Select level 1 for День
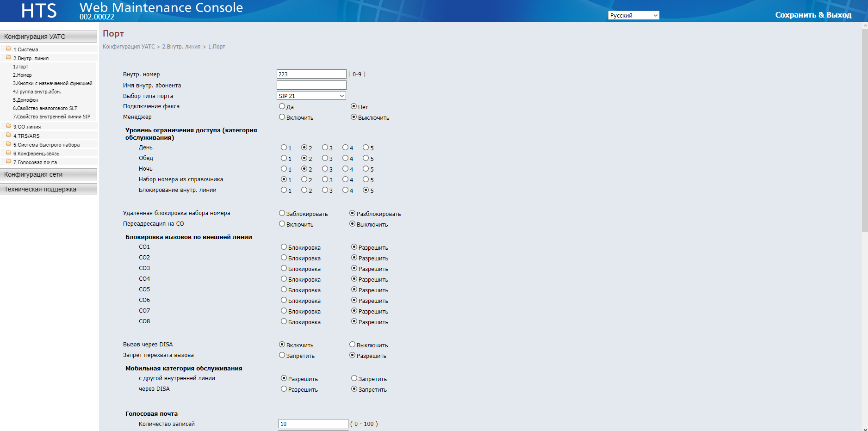The image size is (868, 431). coord(284,148)
